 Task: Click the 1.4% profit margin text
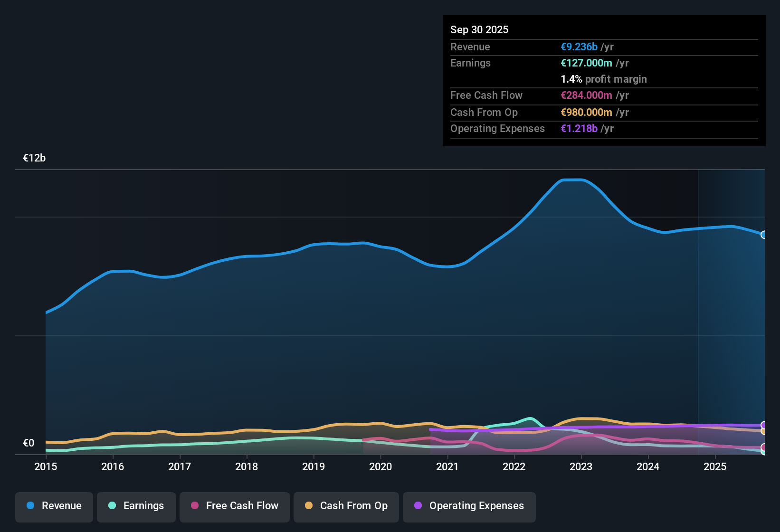click(x=603, y=79)
